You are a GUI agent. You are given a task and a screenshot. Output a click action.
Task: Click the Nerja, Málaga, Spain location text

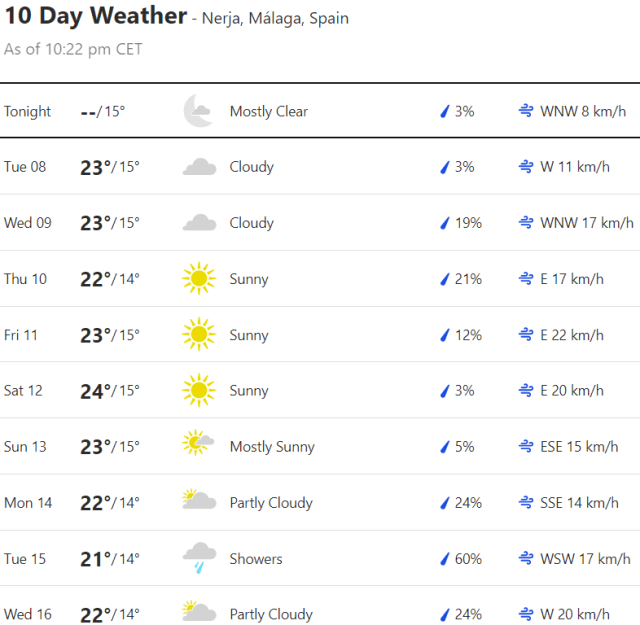[277, 19]
